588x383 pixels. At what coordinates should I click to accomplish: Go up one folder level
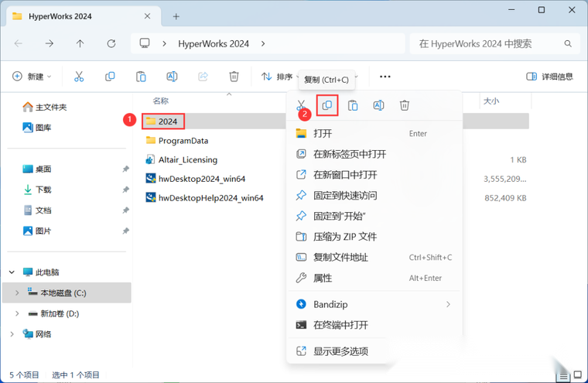click(80, 43)
